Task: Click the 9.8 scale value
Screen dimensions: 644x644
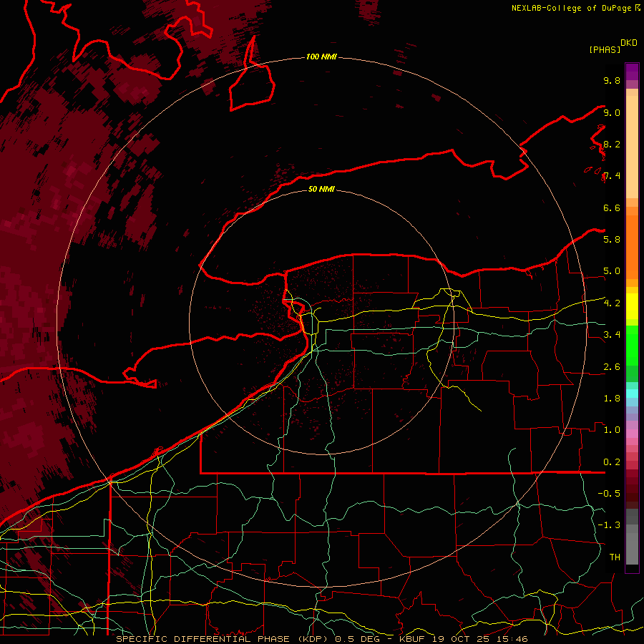Action: click(x=612, y=80)
